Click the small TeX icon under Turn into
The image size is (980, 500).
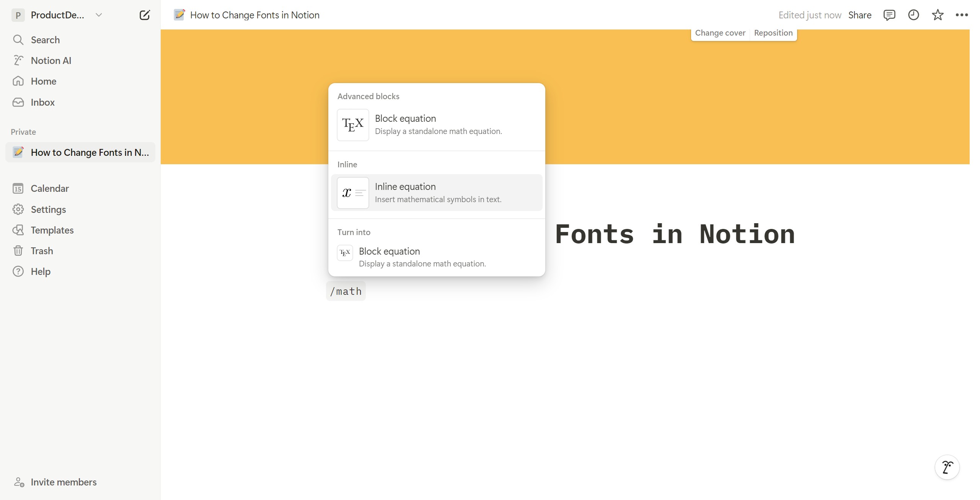(x=345, y=253)
